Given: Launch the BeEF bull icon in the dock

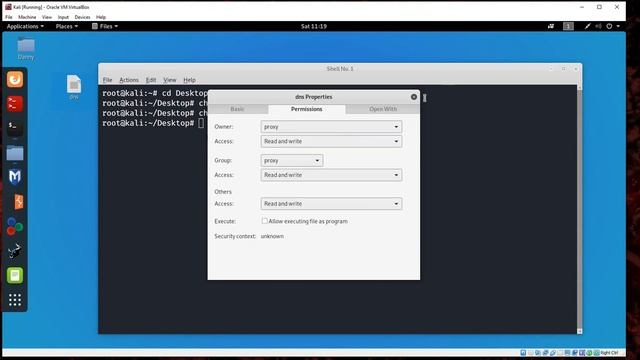Looking at the screenshot, I should pos(15,251).
